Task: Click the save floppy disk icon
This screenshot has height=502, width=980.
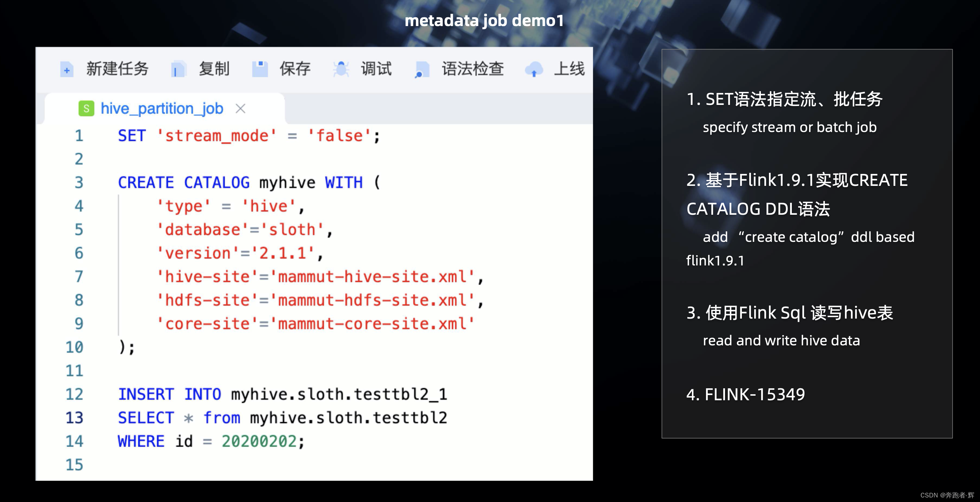Action: (x=260, y=69)
